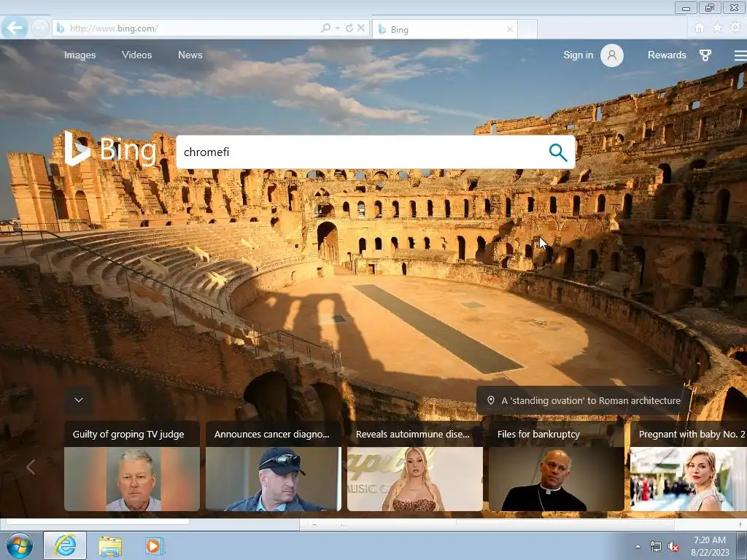Click the cancer diagnosis story thumbnail
This screenshot has height=560, width=747.
[x=274, y=478]
